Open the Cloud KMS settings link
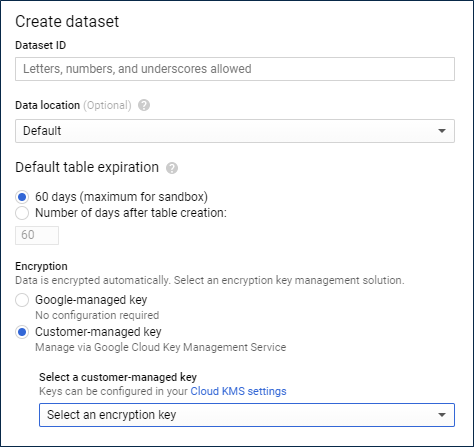 tap(238, 391)
